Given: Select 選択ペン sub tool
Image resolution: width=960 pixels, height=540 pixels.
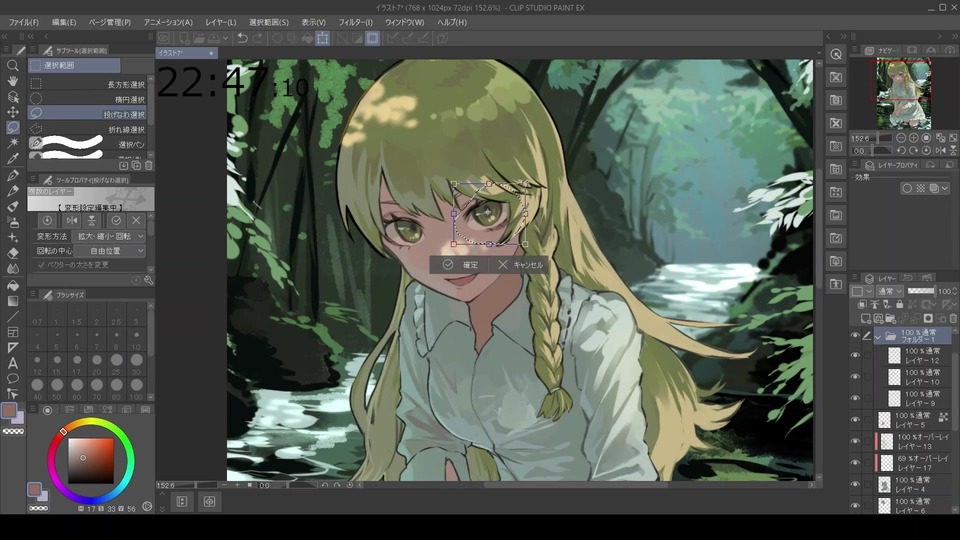Looking at the screenshot, I should point(88,144).
